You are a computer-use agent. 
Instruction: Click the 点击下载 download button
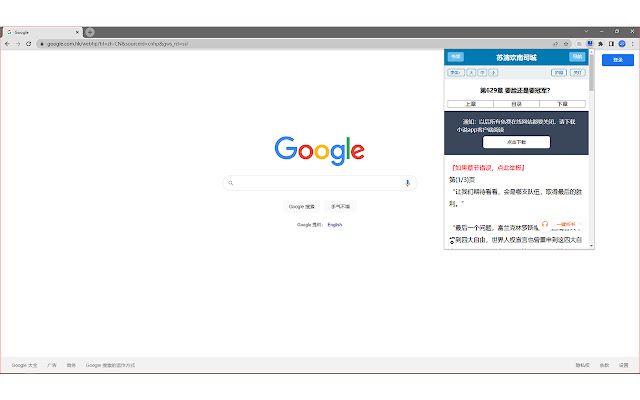(x=516, y=142)
